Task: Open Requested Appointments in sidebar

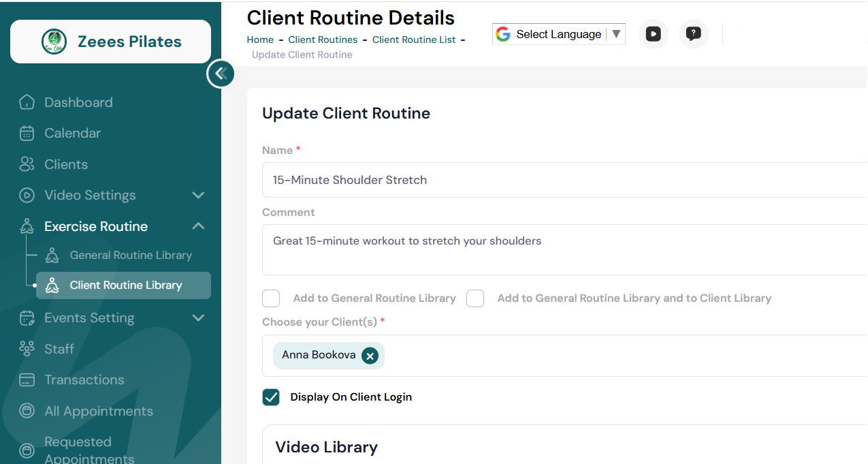Action: [89, 450]
